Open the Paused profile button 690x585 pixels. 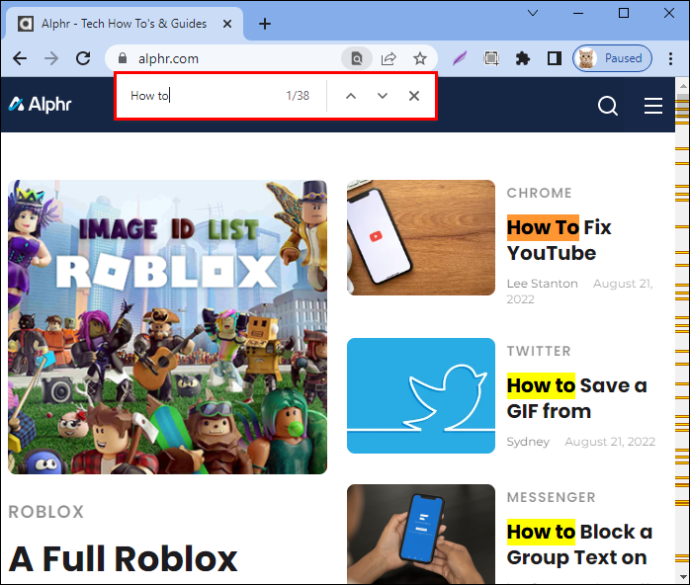pos(612,58)
